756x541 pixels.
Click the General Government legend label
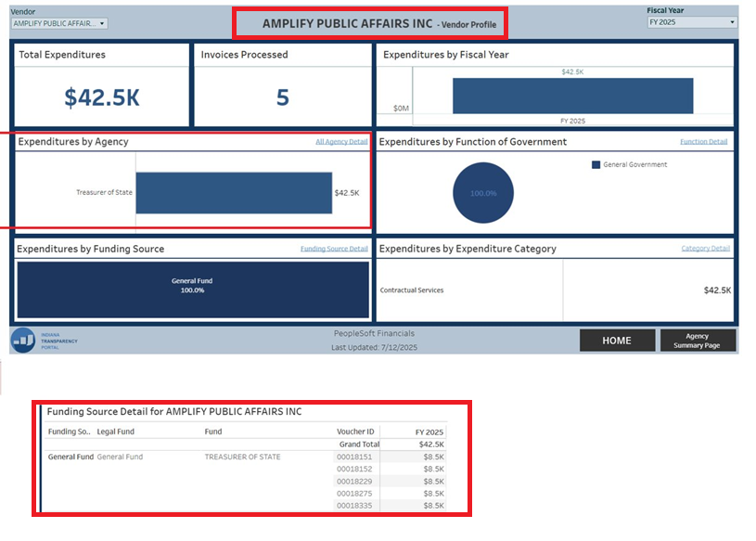pyautogui.click(x=635, y=165)
